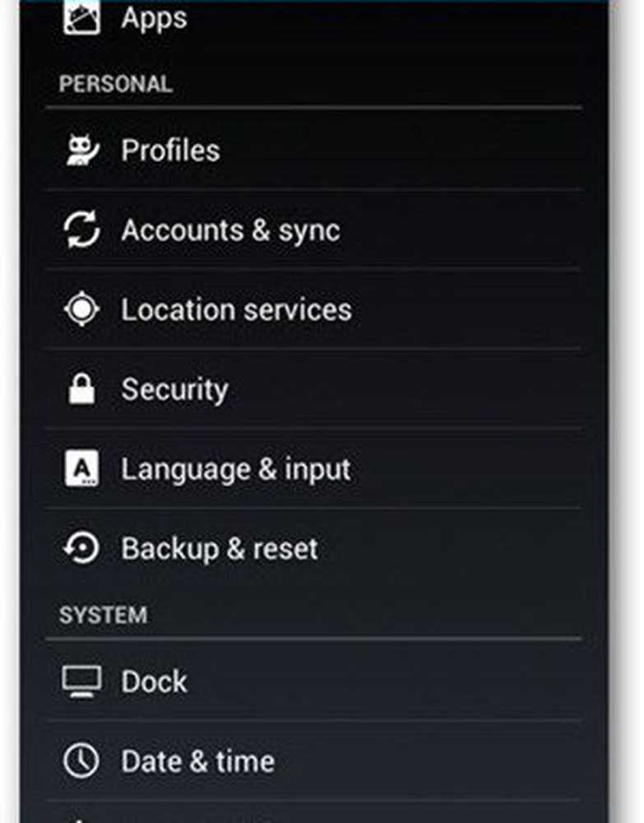Open the Apps settings entry

click(x=154, y=17)
